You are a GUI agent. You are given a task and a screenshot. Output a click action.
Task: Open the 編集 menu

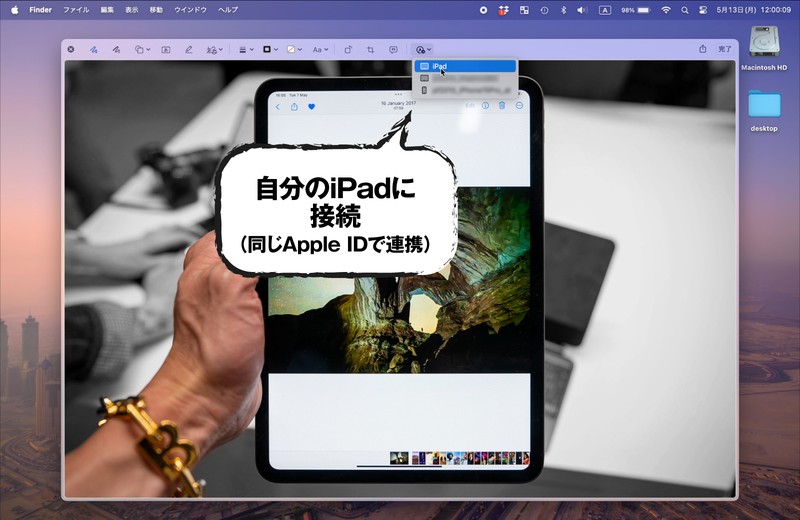[x=107, y=10]
